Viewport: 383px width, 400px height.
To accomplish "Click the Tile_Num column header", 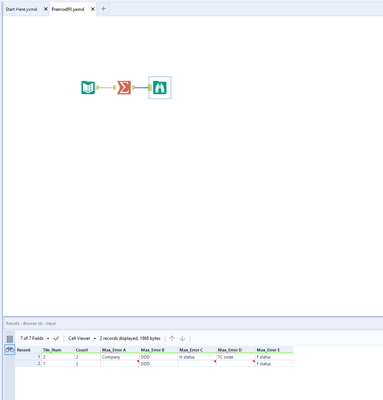I will click(x=58, y=350).
